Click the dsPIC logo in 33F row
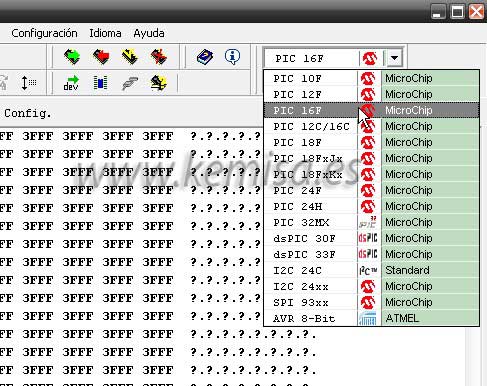This screenshot has width=487, height=386. [x=368, y=254]
